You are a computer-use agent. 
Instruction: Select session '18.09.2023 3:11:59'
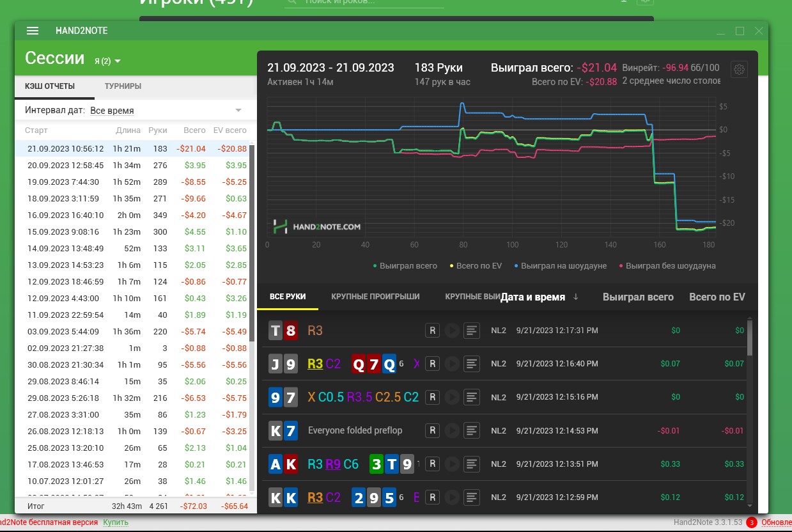(135, 198)
